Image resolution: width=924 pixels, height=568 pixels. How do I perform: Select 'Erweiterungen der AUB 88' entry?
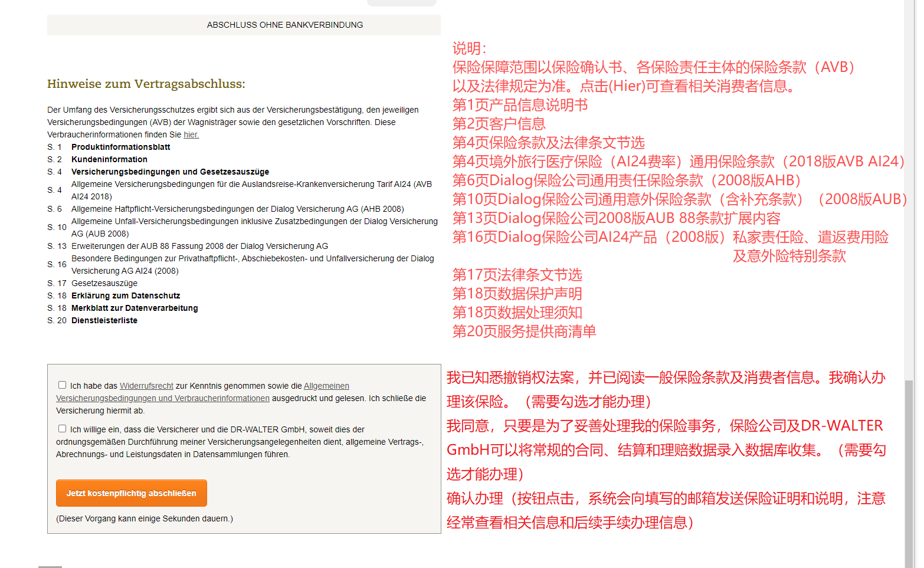coord(199,246)
